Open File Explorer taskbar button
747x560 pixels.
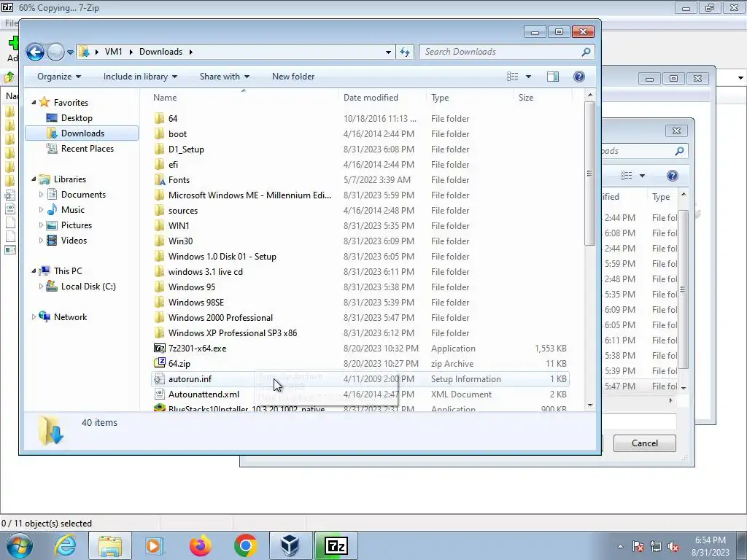tap(110, 545)
